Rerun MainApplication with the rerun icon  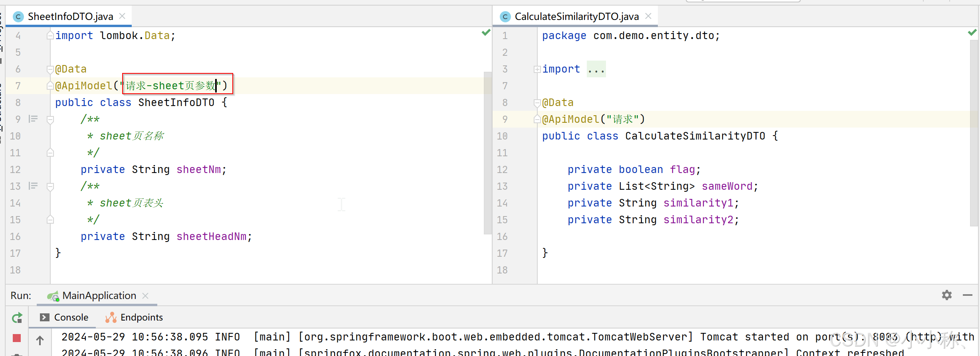(17, 318)
